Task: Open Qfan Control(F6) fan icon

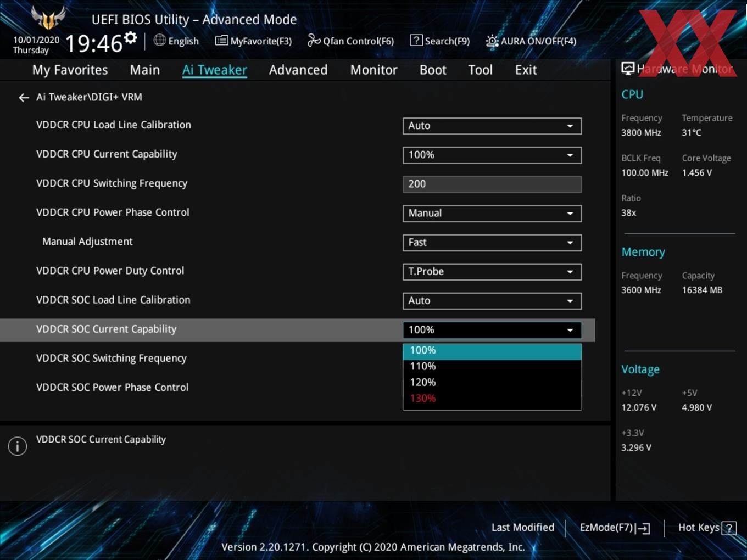Action: point(314,40)
